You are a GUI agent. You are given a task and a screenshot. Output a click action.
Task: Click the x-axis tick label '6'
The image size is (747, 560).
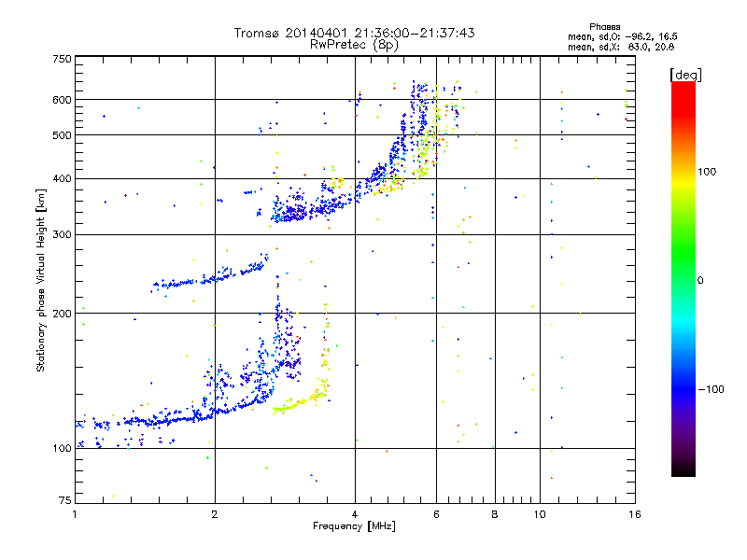point(436,514)
